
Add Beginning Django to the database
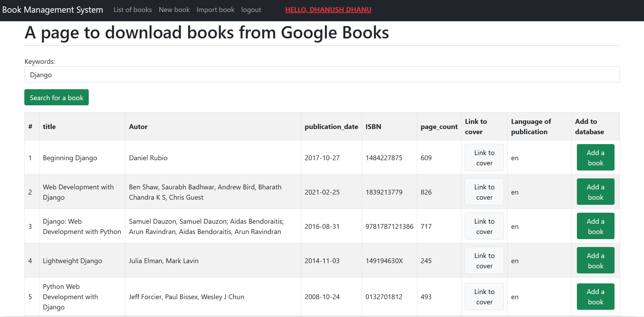click(595, 157)
